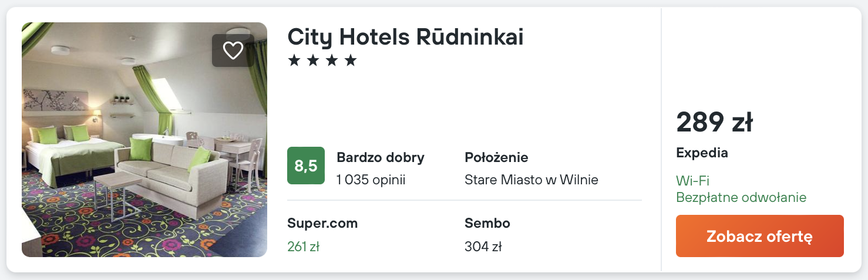
Task: Select the Expedia provider name
Action: 702,153
